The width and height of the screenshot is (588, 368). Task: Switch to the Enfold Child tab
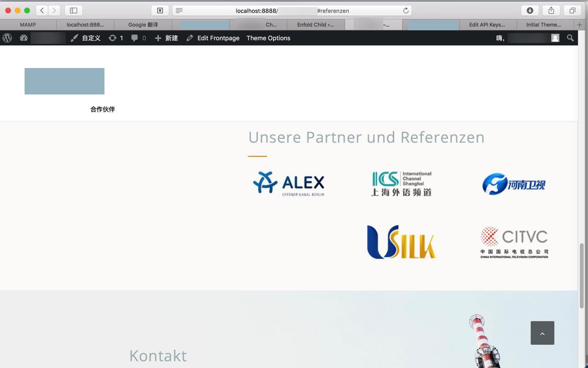(x=316, y=25)
